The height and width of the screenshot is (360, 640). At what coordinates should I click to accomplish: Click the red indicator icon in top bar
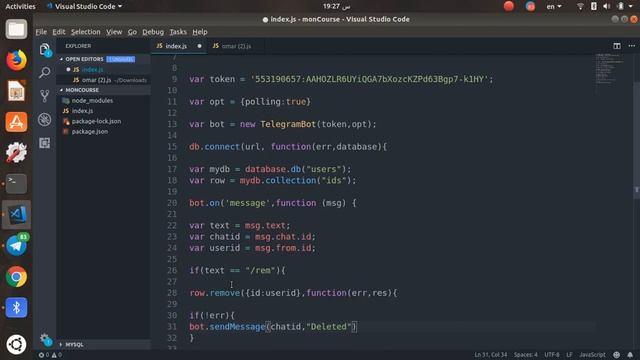[x=509, y=6]
